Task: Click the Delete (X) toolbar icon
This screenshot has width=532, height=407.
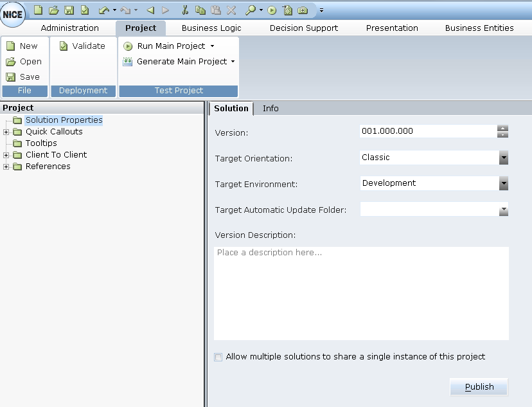Action: pos(231,10)
